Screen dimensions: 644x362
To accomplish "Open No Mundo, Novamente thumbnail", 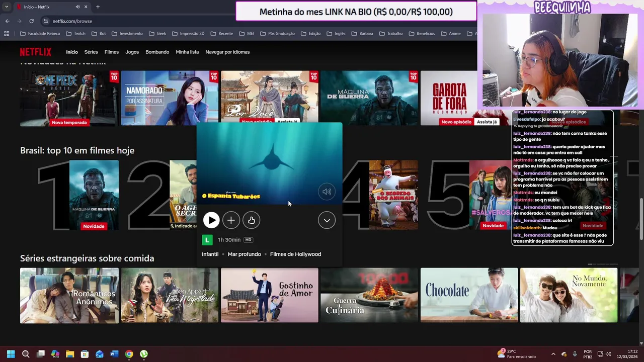I will point(569,295).
